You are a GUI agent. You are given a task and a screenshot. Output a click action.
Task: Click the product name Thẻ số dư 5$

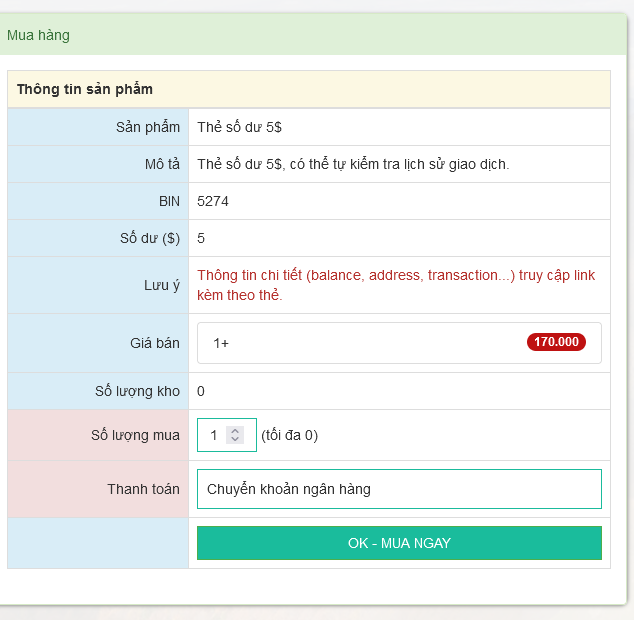[x=240, y=127]
